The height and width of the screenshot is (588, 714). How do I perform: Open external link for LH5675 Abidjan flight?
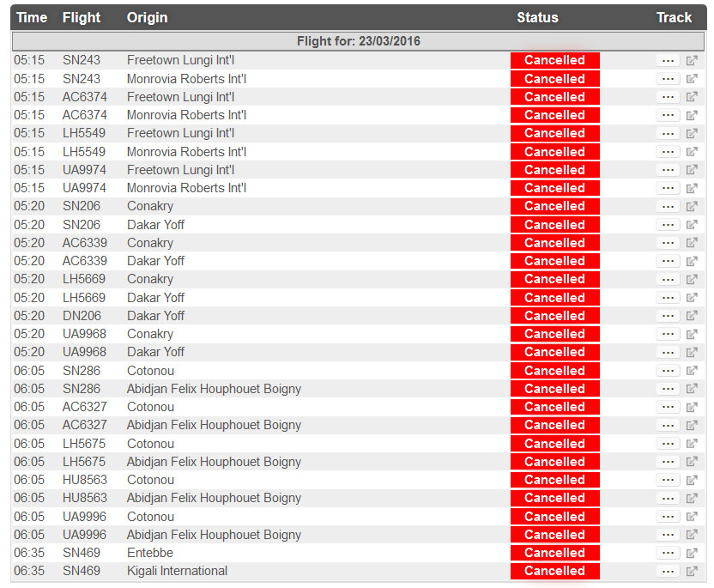692,462
